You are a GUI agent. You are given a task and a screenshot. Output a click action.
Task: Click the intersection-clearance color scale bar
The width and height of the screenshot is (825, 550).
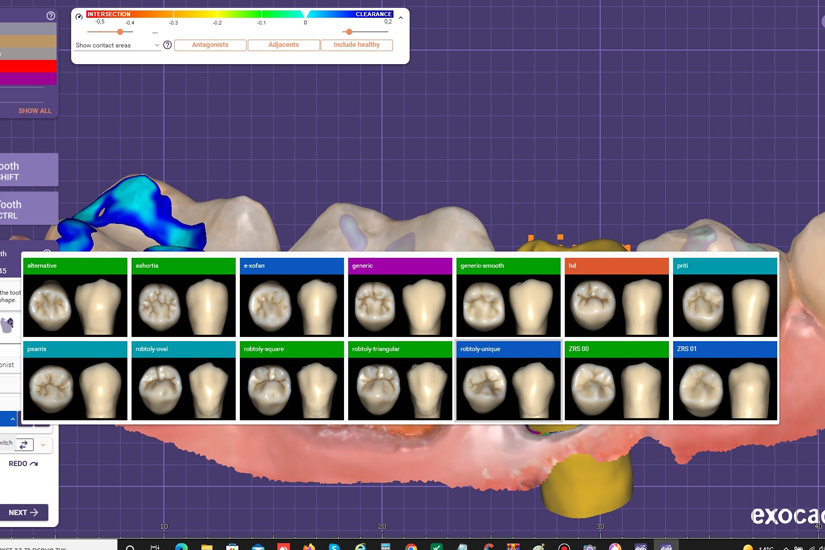[x=239, y=14]
